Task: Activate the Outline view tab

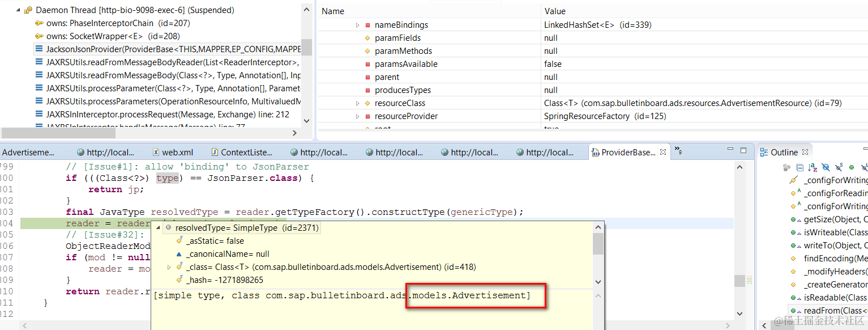Action: coord(784,153)
